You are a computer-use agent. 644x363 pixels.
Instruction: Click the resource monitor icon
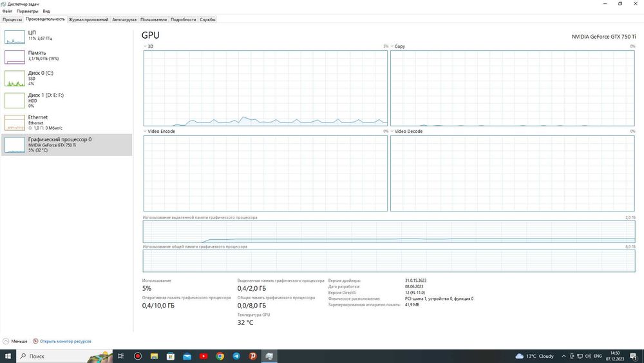click(x=35, y=341)
